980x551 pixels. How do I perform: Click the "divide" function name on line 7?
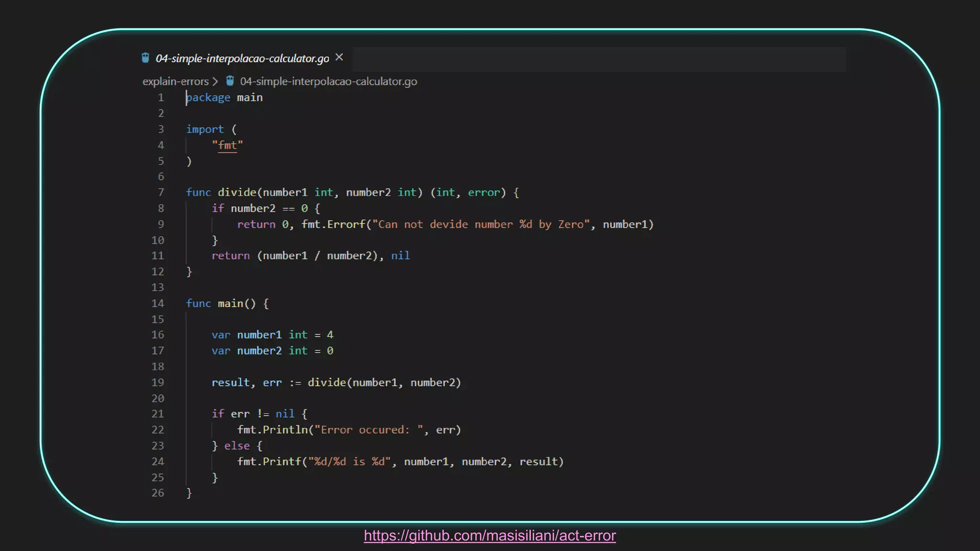click(237, 192)
